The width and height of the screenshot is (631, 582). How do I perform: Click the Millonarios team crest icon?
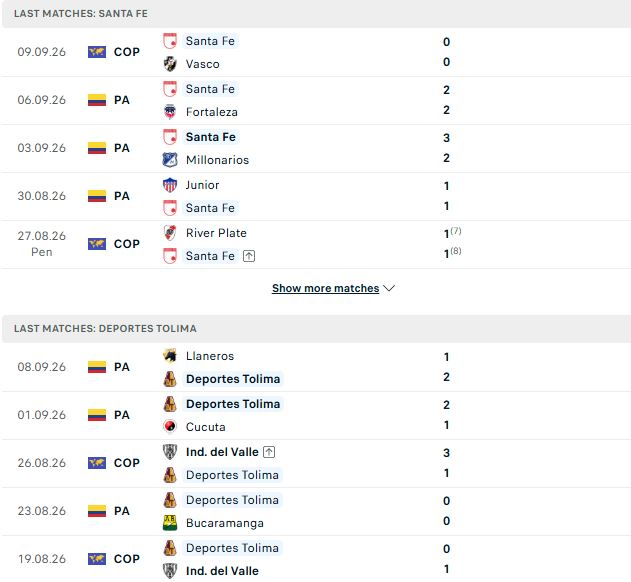click(170, 160)
